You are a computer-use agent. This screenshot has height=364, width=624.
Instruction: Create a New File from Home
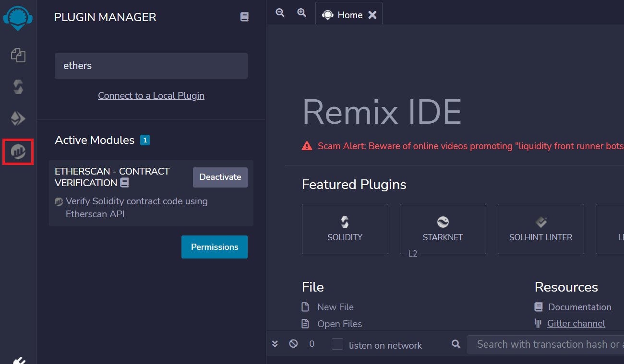pyautogui.click(x=335, y=307)
